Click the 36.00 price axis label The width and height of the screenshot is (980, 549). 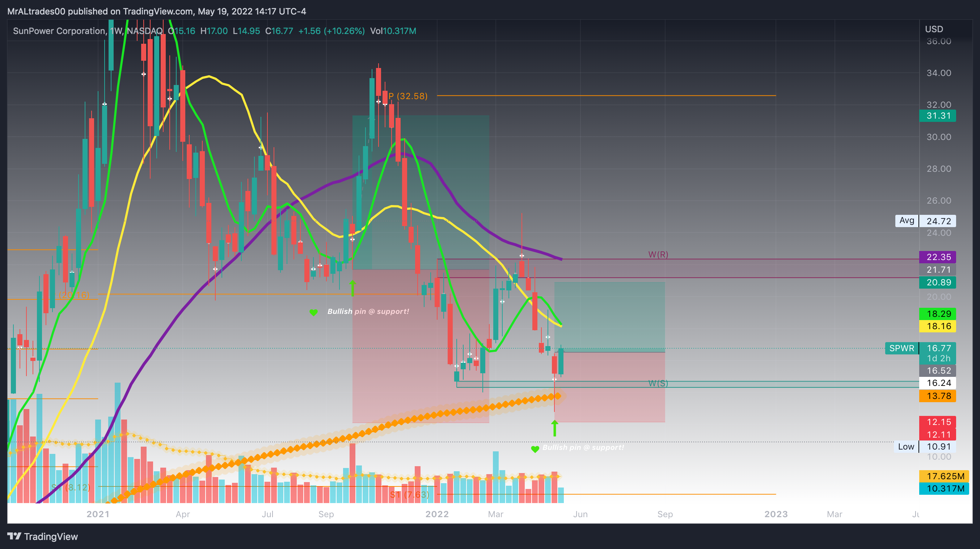(x=938, y=41)
